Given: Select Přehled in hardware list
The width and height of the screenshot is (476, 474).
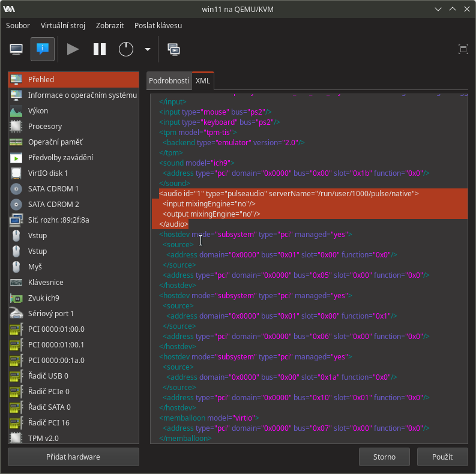Looking at the screenshot, I should click(x=73, y=80).
